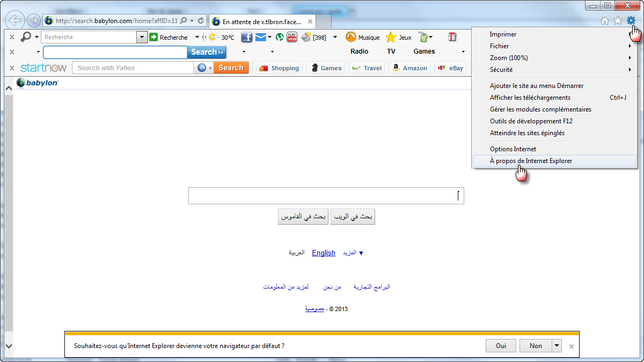This screenshot has width=644, height=362.
Task: Open the red gift box icon
Action: [452, 37]
